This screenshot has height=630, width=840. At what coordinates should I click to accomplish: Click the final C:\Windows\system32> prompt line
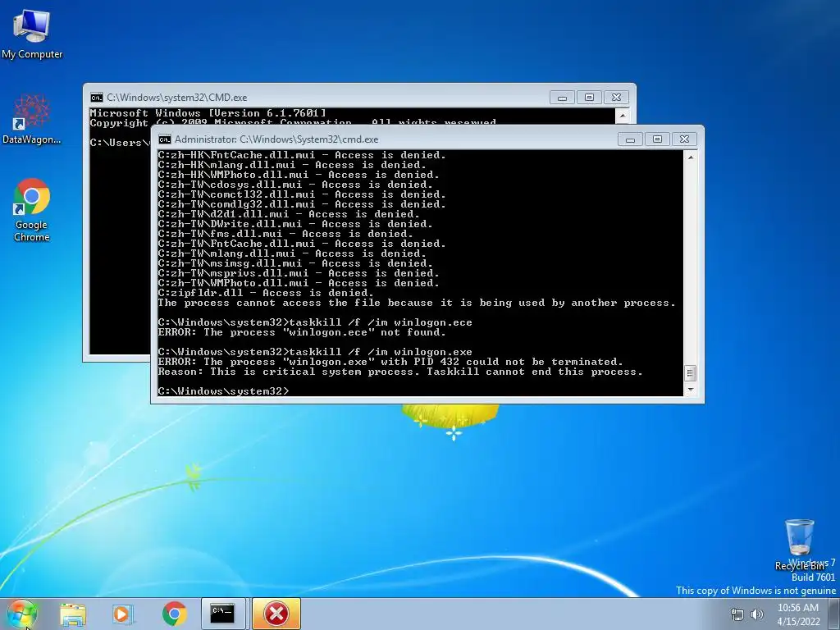223,391
